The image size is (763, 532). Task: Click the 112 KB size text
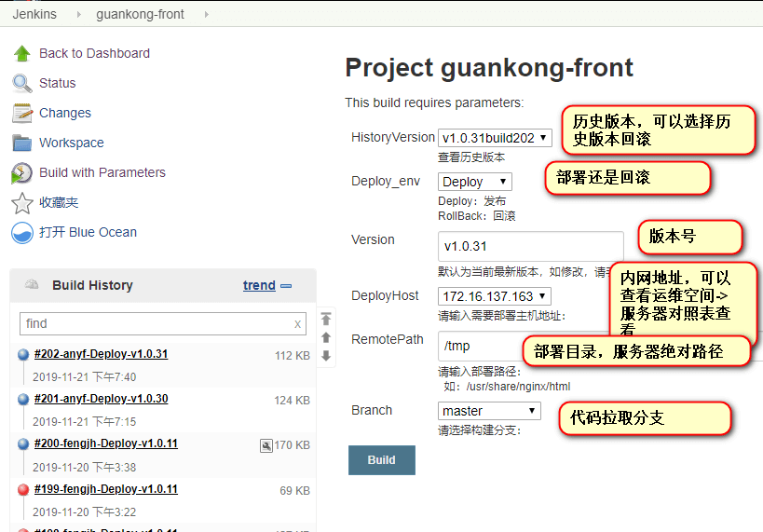[x=293, y=356]
